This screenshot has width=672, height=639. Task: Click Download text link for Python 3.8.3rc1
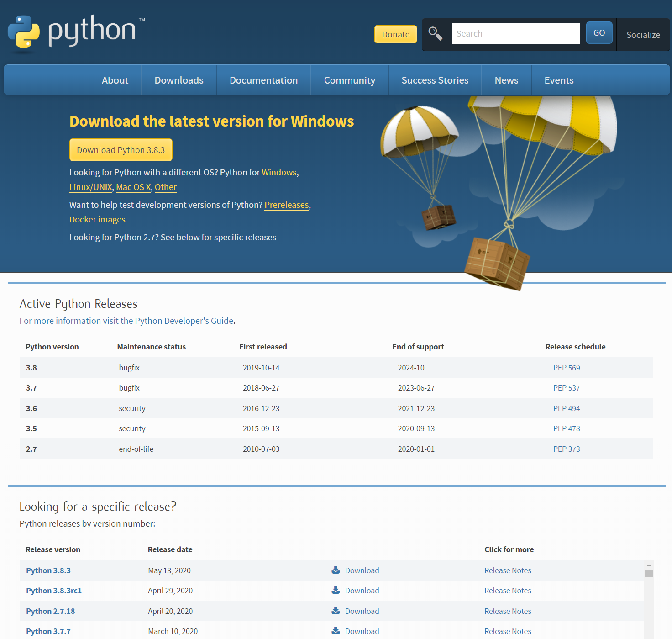362,591
